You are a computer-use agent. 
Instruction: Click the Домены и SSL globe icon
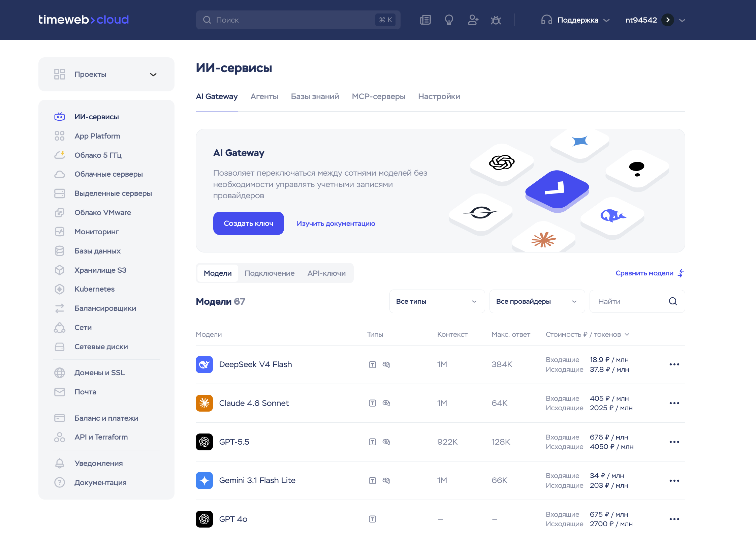(60, 372)
